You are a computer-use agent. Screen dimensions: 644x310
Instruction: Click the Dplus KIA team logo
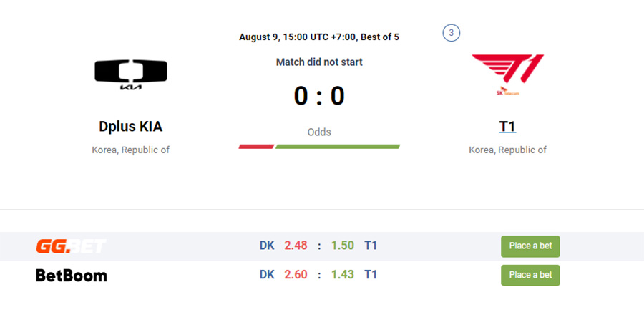point(131,75)
